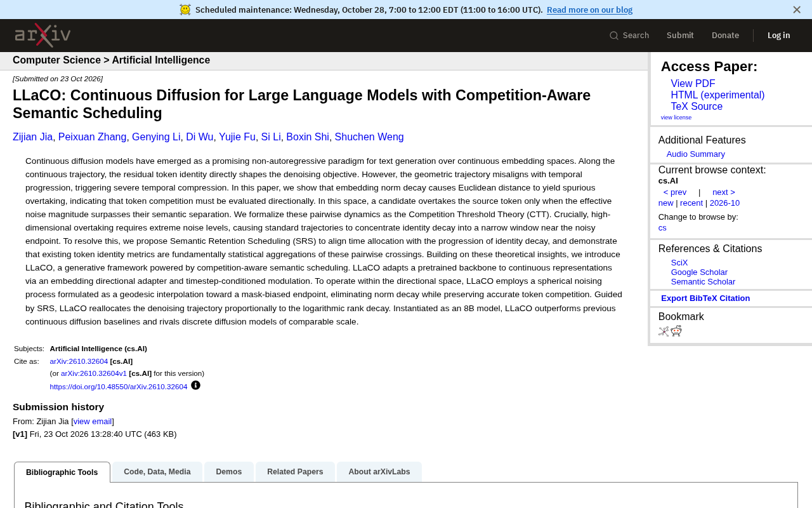
Task: Open Audio Summary feature
Action: tap(695, 154)
